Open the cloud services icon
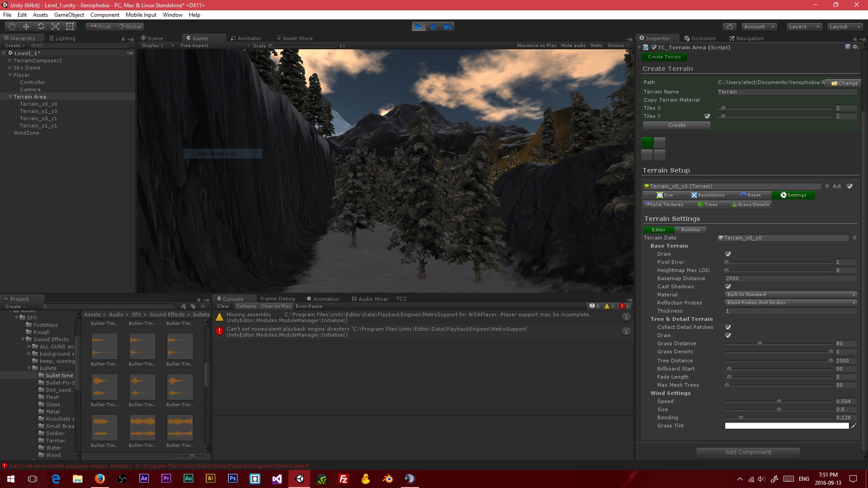The width and height of the screenshot is (868, 488). point(729,27)
